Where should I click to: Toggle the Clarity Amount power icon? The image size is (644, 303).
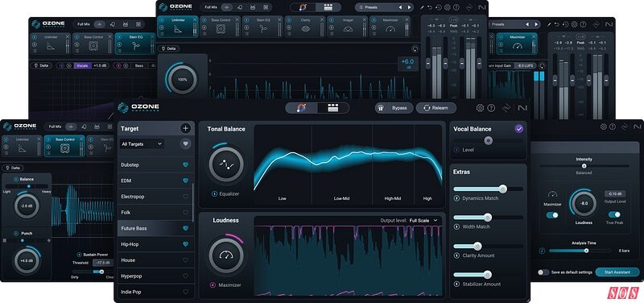[x=456, y=255]
